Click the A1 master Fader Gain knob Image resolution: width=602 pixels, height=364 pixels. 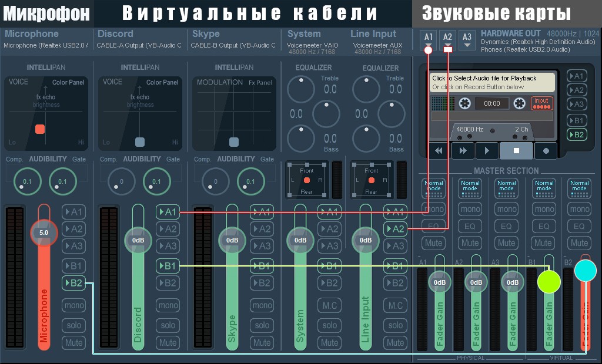(x=440, y=282)
